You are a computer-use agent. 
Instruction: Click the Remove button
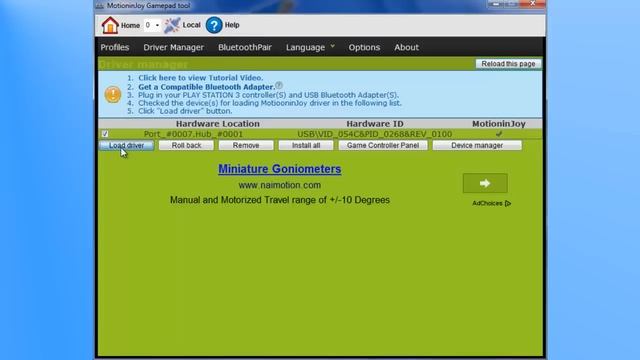(246, 145)
